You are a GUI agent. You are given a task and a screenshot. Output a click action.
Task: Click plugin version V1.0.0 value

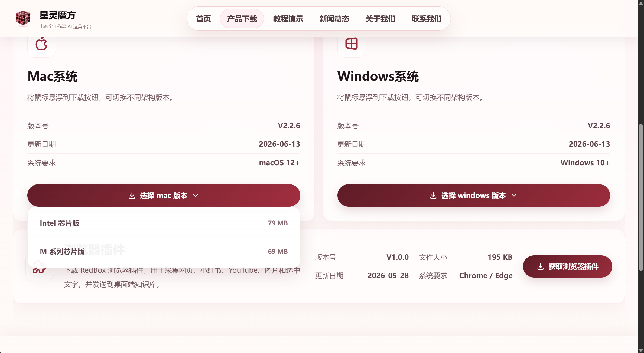[397, 257]
